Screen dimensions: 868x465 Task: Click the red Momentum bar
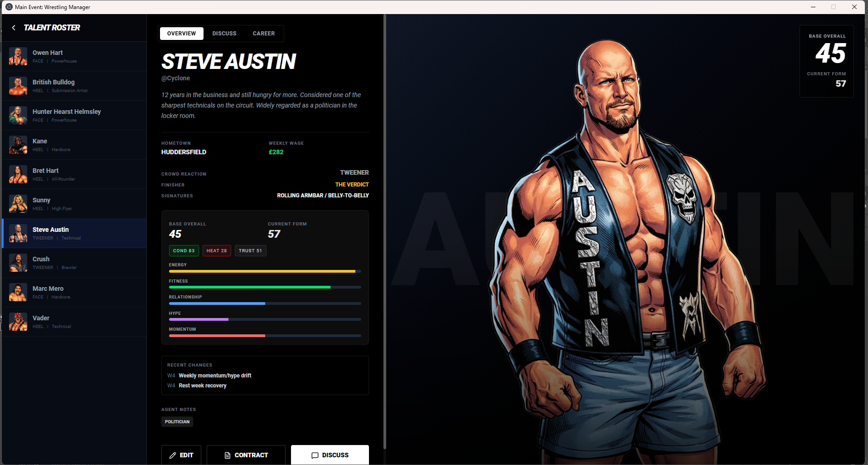[x=265, y=336]
